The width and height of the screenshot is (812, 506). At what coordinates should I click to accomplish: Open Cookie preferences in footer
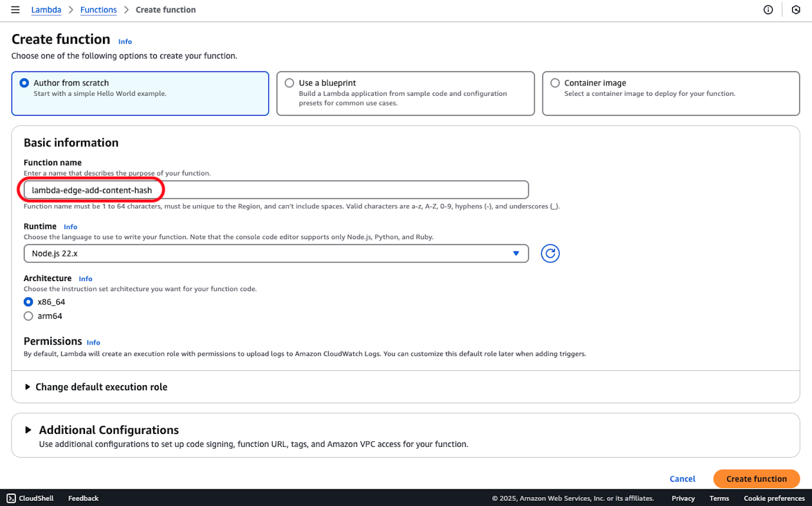tap(774, 498)
